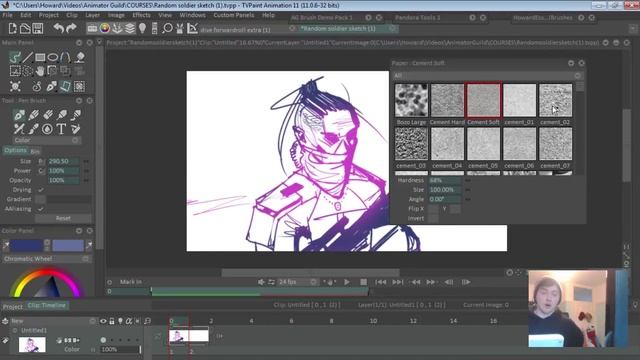Image resolution: width=640 pixels, height=360 pixels.
Task: Toggle the lock icon in the timeline header
Action: point(112,321)
